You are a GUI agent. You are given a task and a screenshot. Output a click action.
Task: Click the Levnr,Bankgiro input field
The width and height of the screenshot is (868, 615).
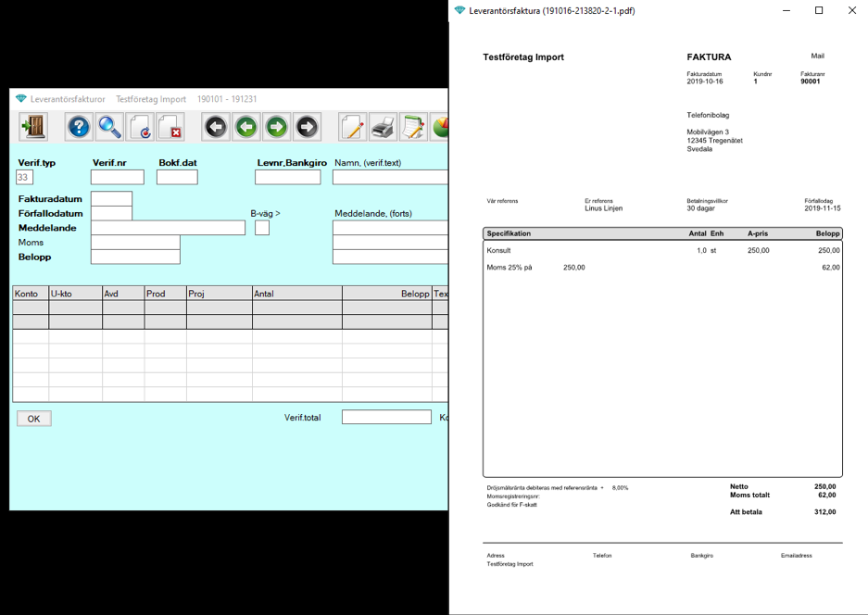click(288, 177)
